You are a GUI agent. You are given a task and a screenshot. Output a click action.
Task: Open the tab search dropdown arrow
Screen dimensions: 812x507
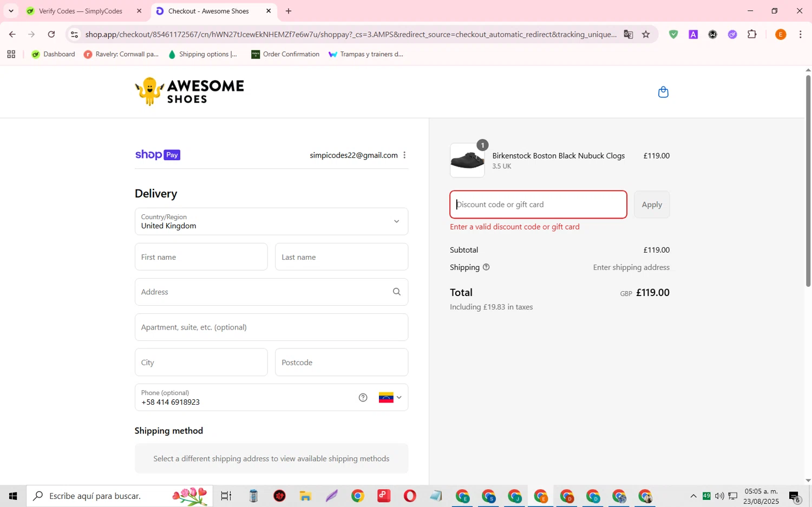[11, 11]
